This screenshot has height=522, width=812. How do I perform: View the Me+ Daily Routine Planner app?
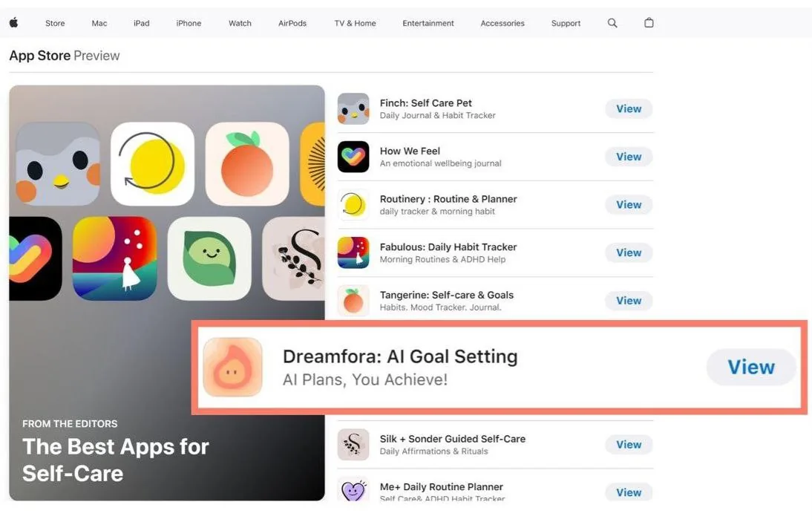[629, 492]
